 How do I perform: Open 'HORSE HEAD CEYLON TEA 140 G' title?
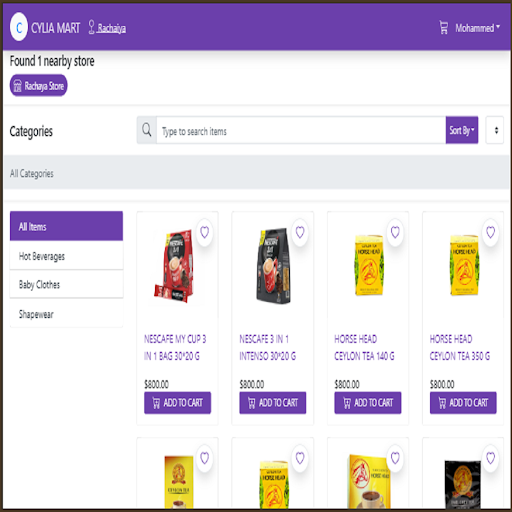pos(364,347)
